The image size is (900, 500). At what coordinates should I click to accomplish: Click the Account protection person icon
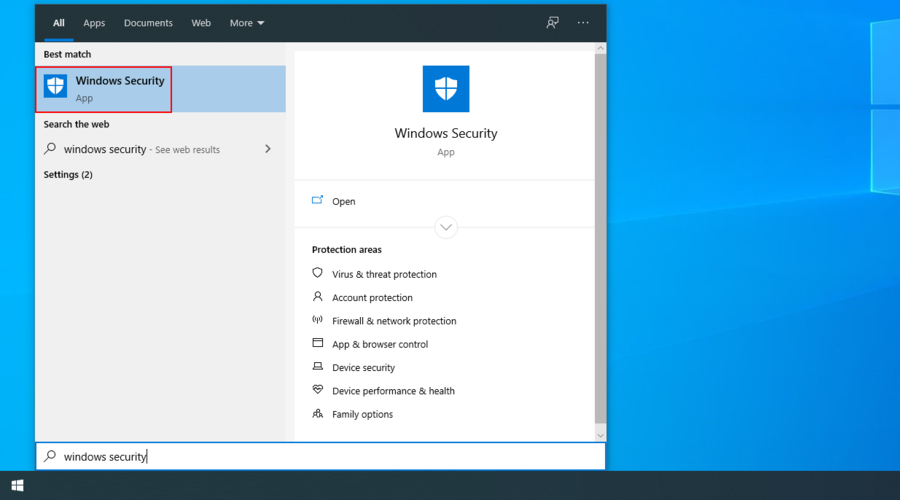pyautogui.click(x=318, y=297)
